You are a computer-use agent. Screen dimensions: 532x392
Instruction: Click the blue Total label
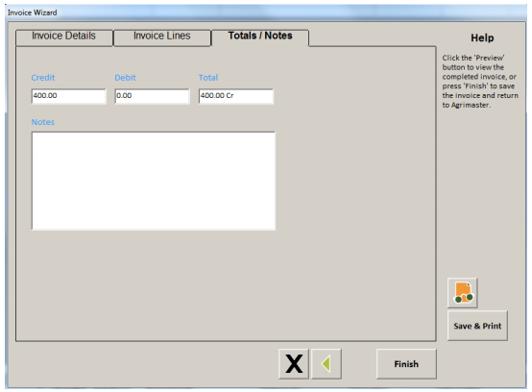tap(208, 78)
